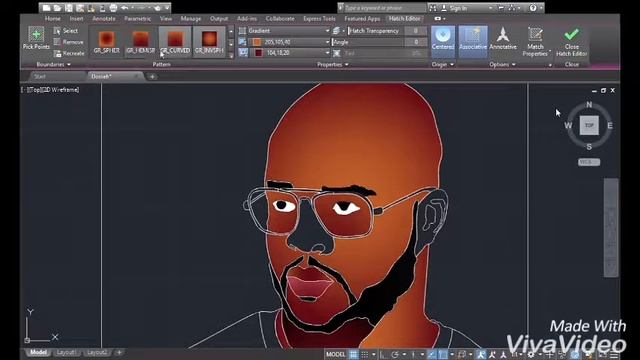
Task: Switch to the Model layout tab
Action: tap(38, 352)
